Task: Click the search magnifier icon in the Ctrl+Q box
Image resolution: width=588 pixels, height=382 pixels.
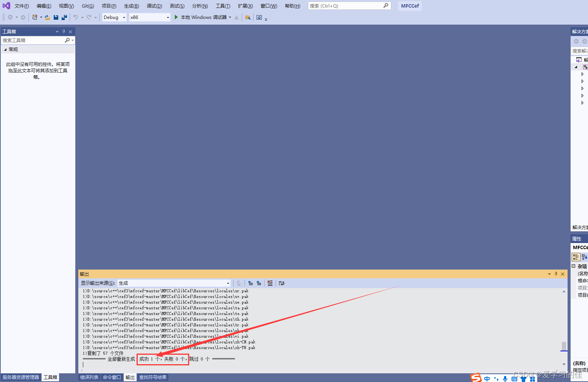Action: 386,6
